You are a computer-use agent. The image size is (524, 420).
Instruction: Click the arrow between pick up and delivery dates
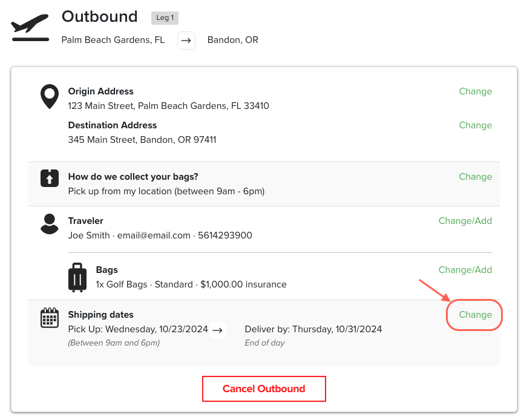[218, 329]
